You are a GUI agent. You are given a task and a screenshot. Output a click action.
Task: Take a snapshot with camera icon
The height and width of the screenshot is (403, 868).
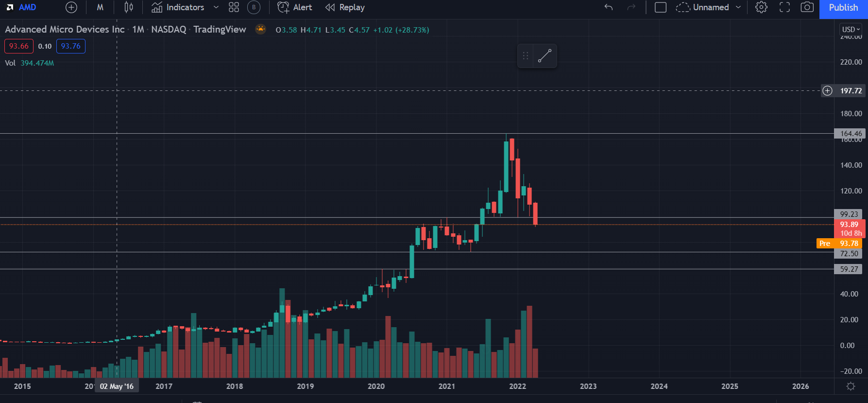(x=807, y=7)
